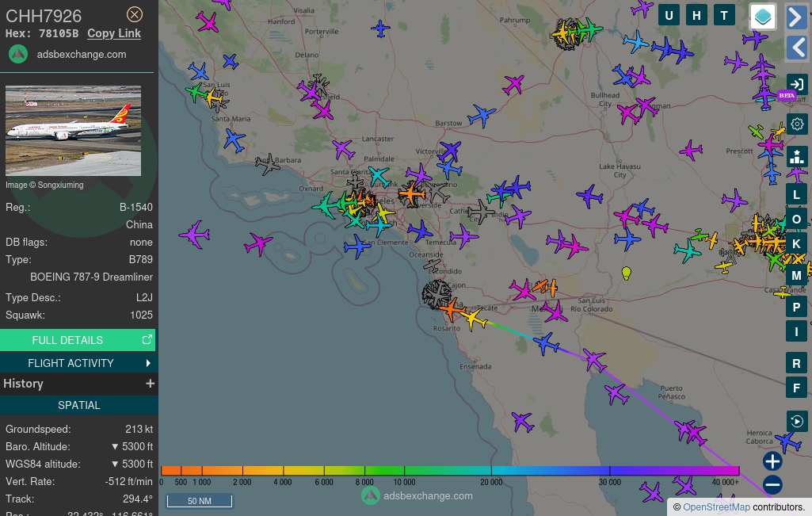Image resolution: width=812 pixels, height=516 pixels.
Task: Toggle the O map button
Action: click(x=796, y=219)
